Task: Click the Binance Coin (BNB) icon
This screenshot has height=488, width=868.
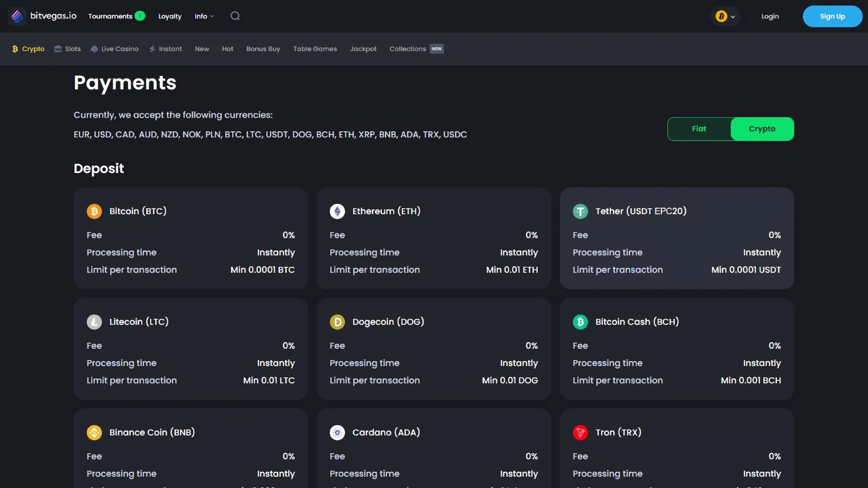Action: [x=94, y=433]
